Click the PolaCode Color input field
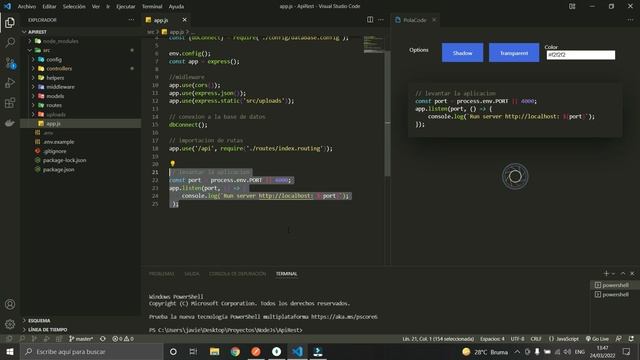Screen dimensions: 640x360 pyautogui.click(x=580, y=55)
